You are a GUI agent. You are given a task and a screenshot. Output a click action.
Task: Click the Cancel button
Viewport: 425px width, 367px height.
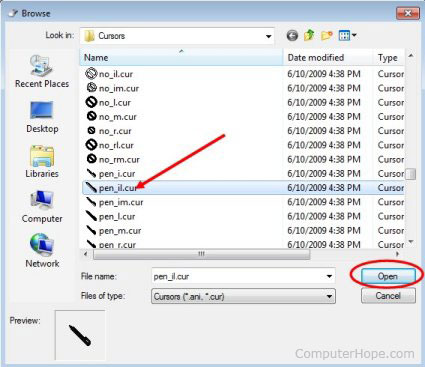[388, 296]
